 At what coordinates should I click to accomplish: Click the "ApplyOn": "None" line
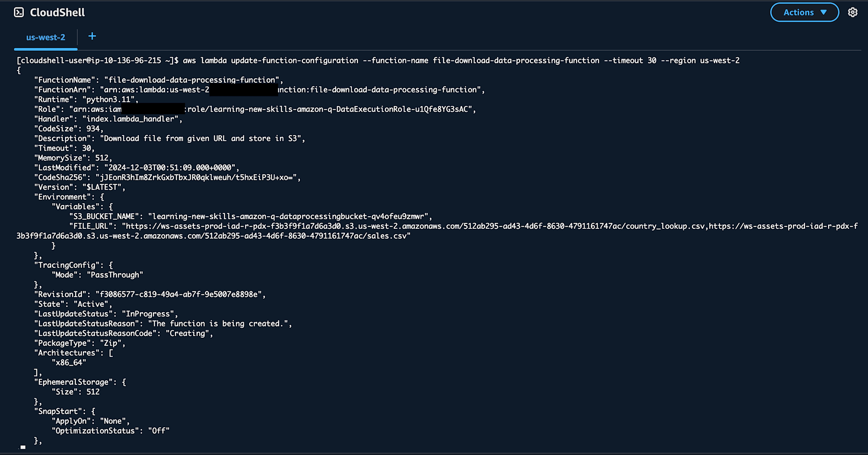click(90, 421)
